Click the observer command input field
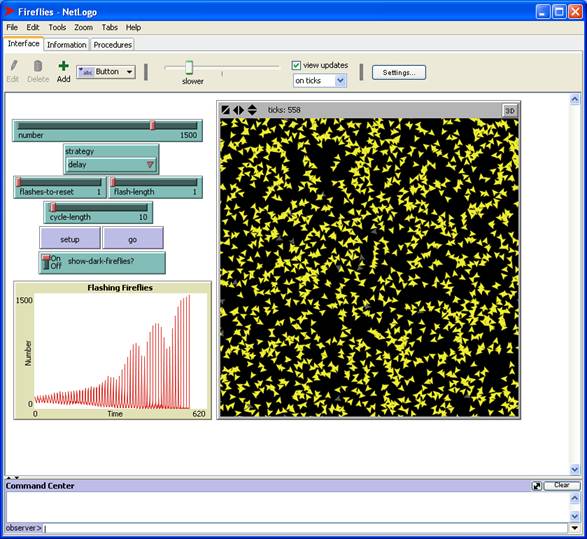Image resolution: width=587 pixels, height=539 pixels. click(305, 528)
